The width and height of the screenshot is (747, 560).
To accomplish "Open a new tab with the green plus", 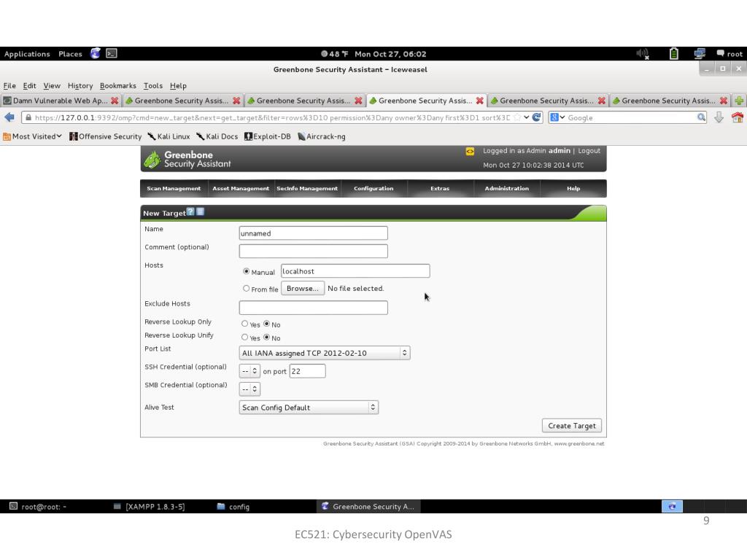I will click(739, 101).
